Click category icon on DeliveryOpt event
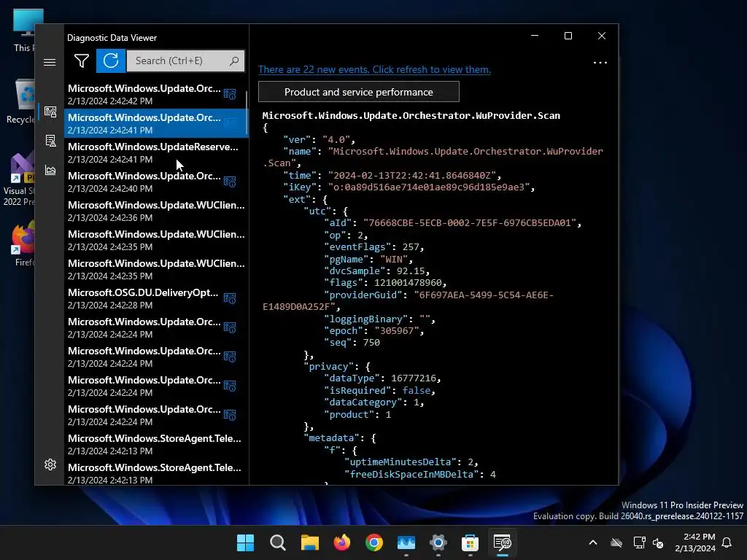 pos(230,298)
